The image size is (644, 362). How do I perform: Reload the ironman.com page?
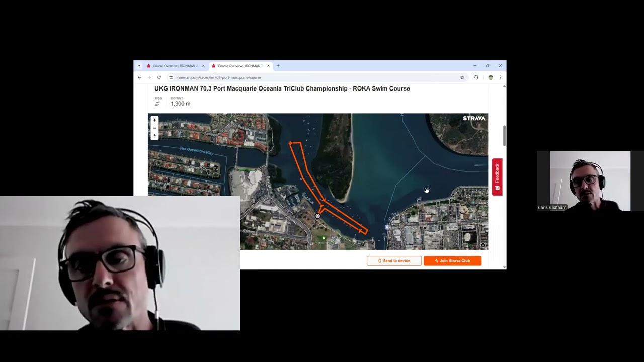159,77
